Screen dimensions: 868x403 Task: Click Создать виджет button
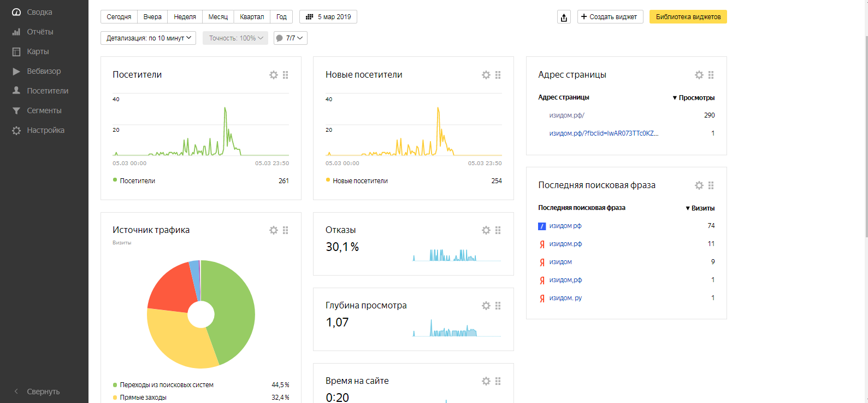[x=610, y=17]
